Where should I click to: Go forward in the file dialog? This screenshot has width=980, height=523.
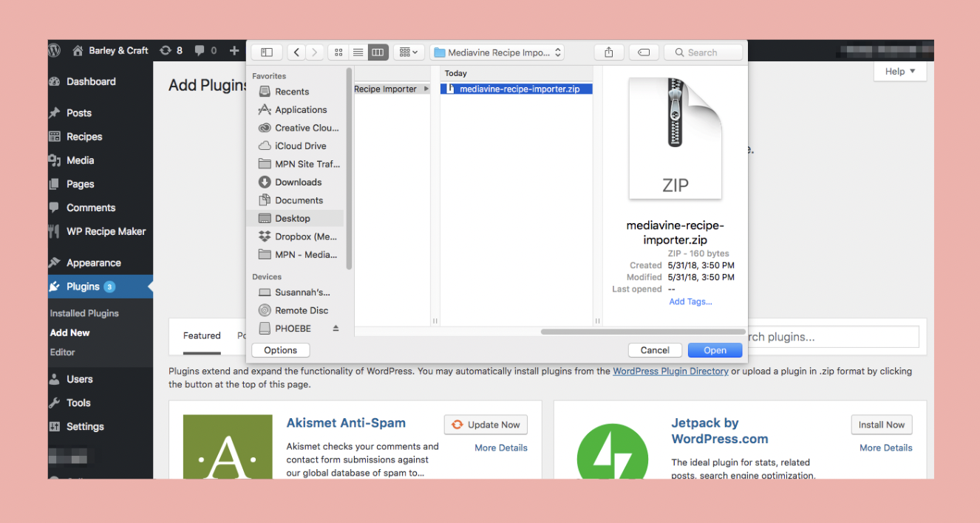[315, 52]
